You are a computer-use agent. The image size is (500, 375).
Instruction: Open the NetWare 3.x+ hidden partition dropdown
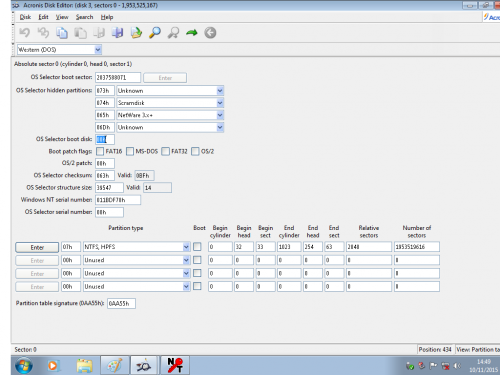[x=220, y=115]
